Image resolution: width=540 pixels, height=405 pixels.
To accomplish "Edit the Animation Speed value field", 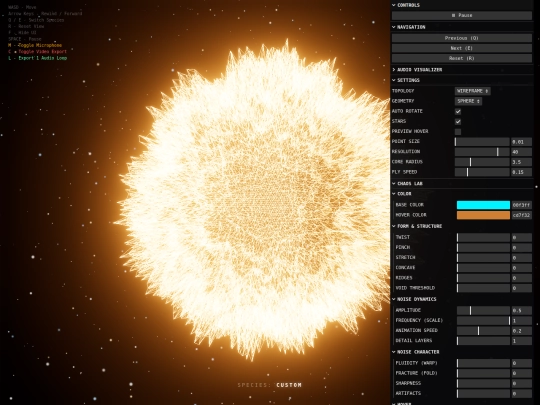I will (521, 331).
